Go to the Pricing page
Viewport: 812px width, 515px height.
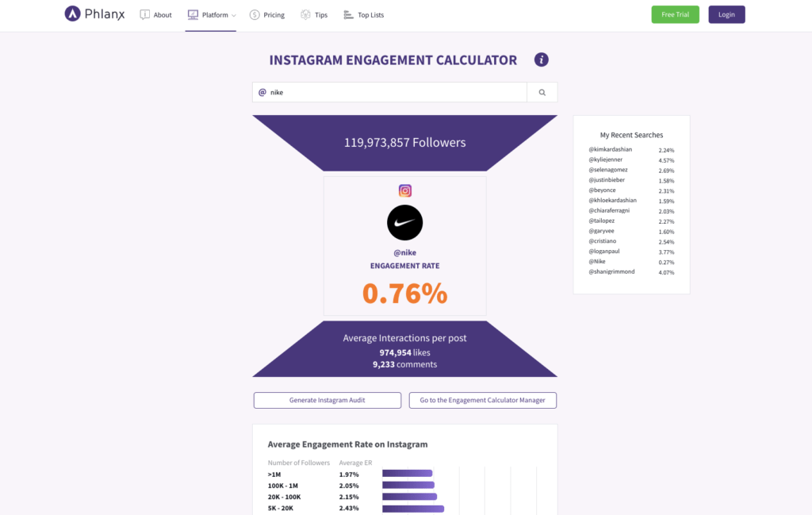[x=267, y=14]
